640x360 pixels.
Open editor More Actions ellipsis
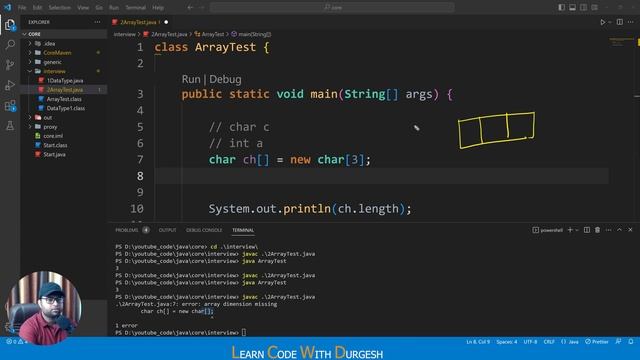click(x=631, y=22)
